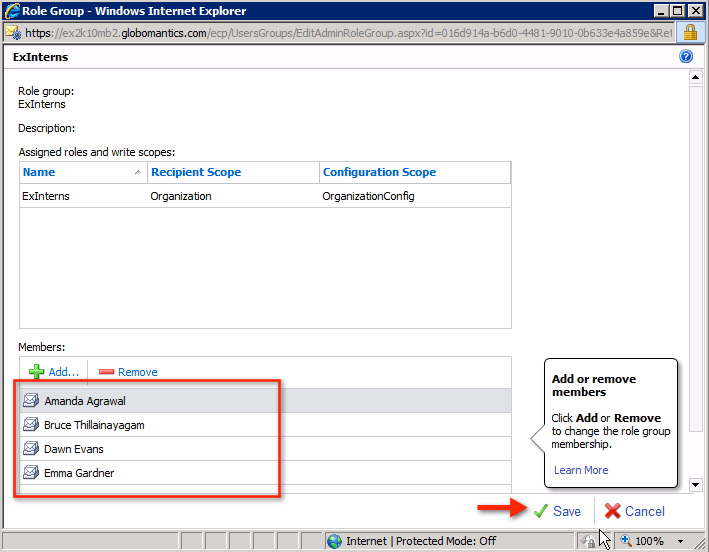Click the red X Cancel icon
709x552 pixels.
click(x=612, y=511)
